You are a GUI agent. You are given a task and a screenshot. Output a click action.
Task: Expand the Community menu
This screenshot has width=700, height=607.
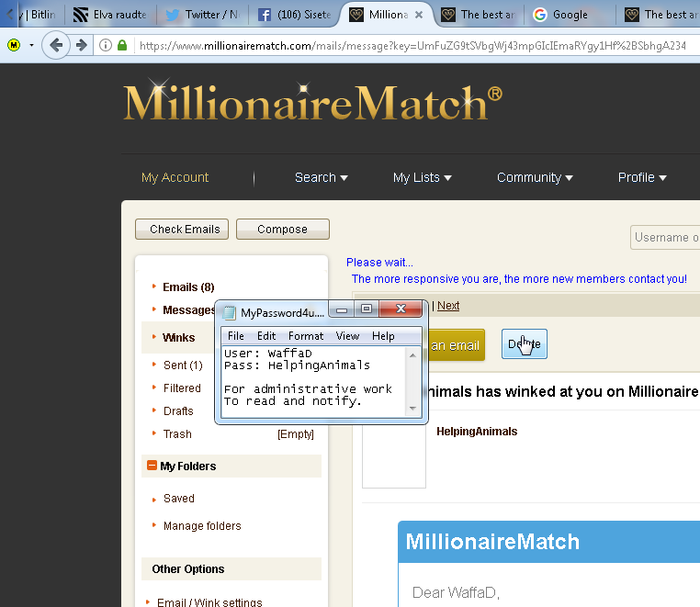pos(535,177)
